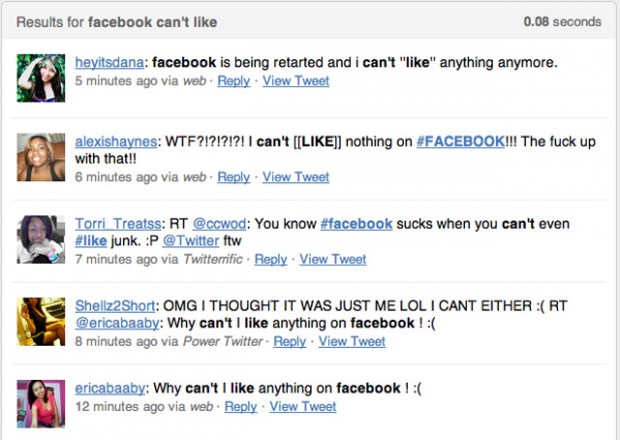Visit the alexishaynes username link
Screen dimensions: 620x440
point(116,142)
